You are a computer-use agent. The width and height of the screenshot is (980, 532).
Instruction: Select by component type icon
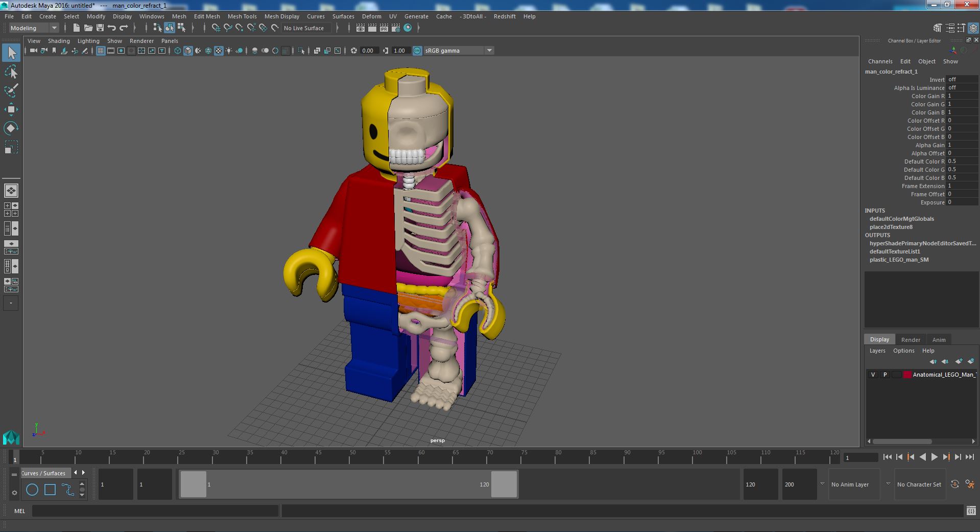coord(181,28)
